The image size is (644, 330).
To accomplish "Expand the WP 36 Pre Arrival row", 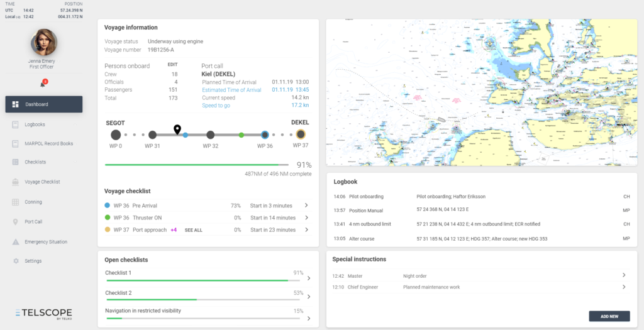I will [306, 206].
